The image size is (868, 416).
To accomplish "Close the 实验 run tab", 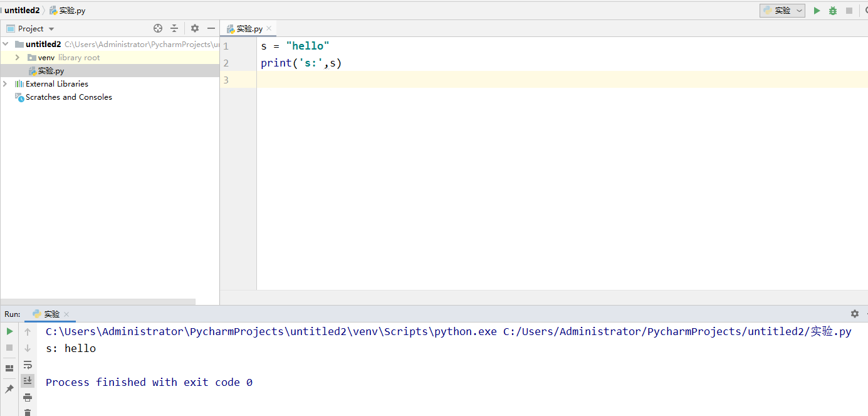I will pos(66,314).
